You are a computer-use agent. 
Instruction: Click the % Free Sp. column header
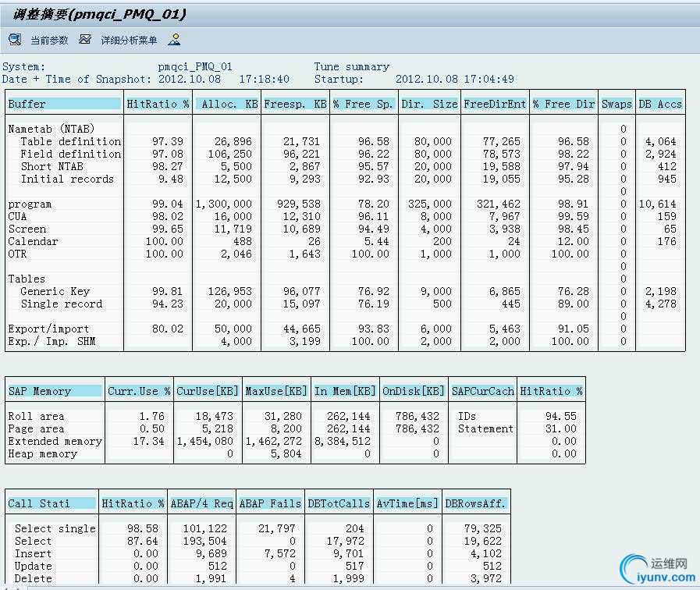tap(364, 104)
